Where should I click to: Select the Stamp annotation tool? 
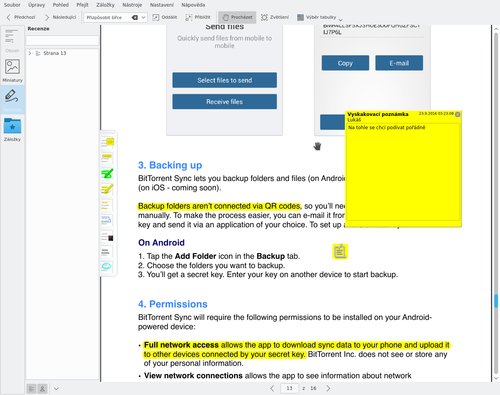click(107, 237)
